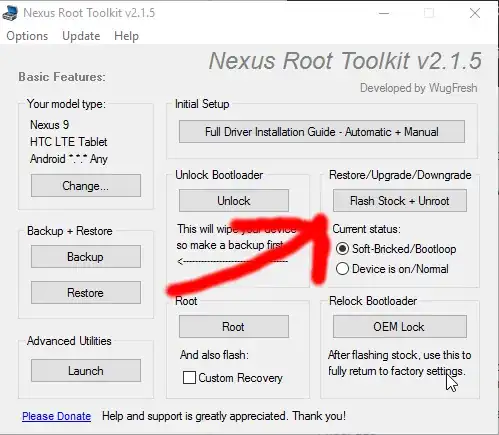Open the Please Donate link
Screen dimensions: 499x435
point(56,416)
